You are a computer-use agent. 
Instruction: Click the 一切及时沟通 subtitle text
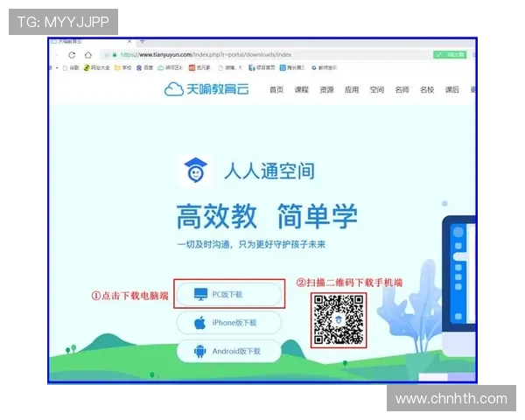(x=251, y=244)
